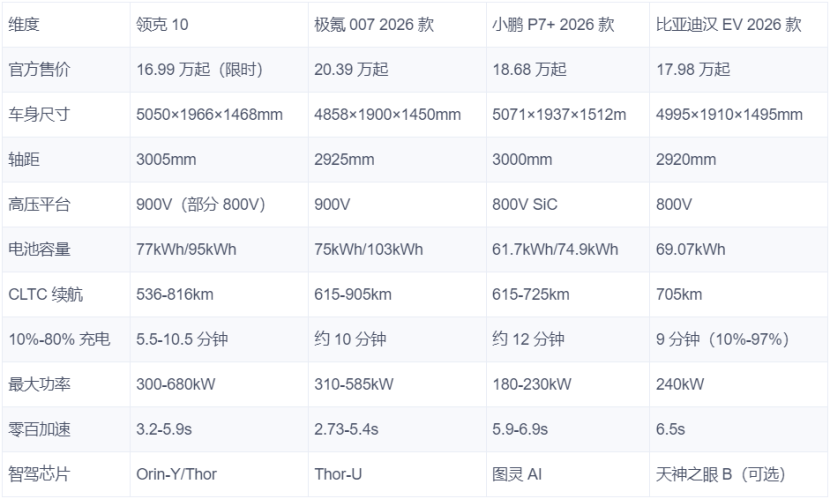Click the 天神之眼 B（可选）cell
This screenshot has height=499, width=830.
coord(739,474)
